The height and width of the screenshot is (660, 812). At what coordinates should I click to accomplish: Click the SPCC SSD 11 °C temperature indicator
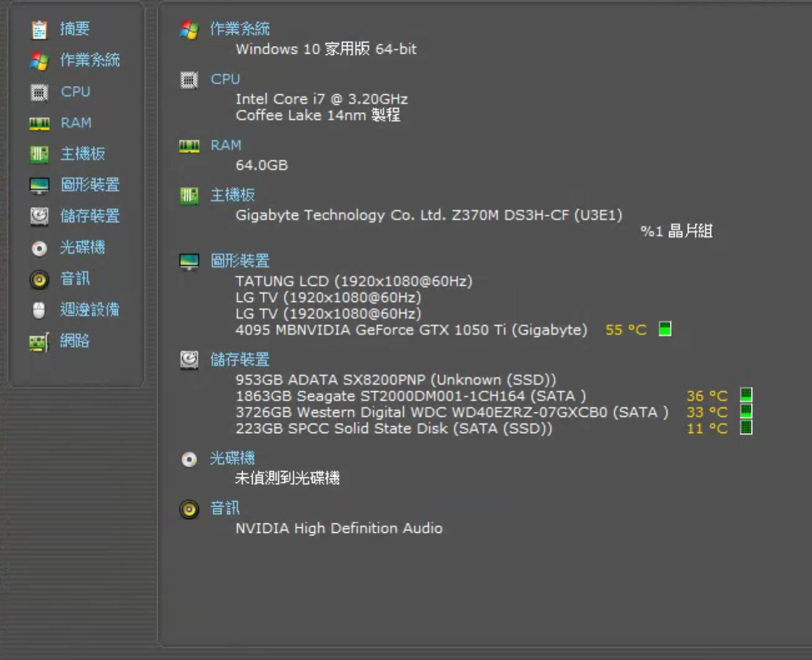coord(746,428)
